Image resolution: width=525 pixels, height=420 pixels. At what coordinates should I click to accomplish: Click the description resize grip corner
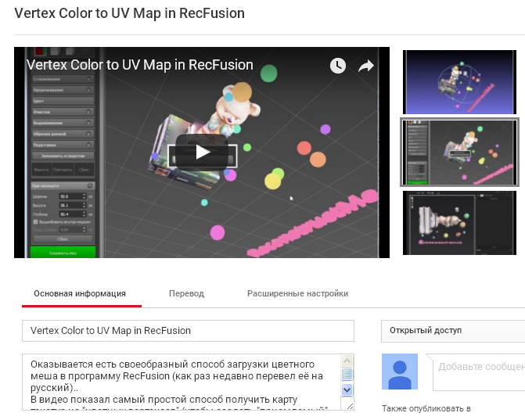pyautogui.click(x=350, y=406)
